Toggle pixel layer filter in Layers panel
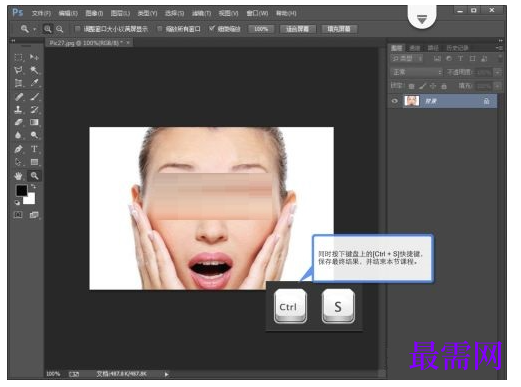521x387 pixels. (x=437, y=59)
